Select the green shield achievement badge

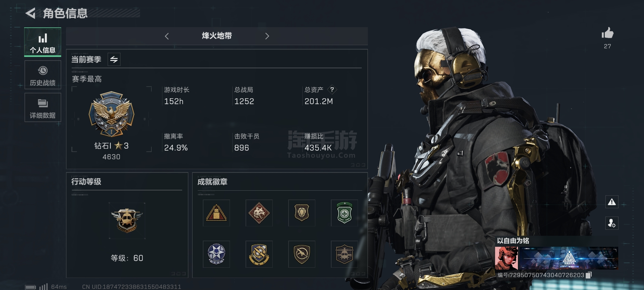344,213
